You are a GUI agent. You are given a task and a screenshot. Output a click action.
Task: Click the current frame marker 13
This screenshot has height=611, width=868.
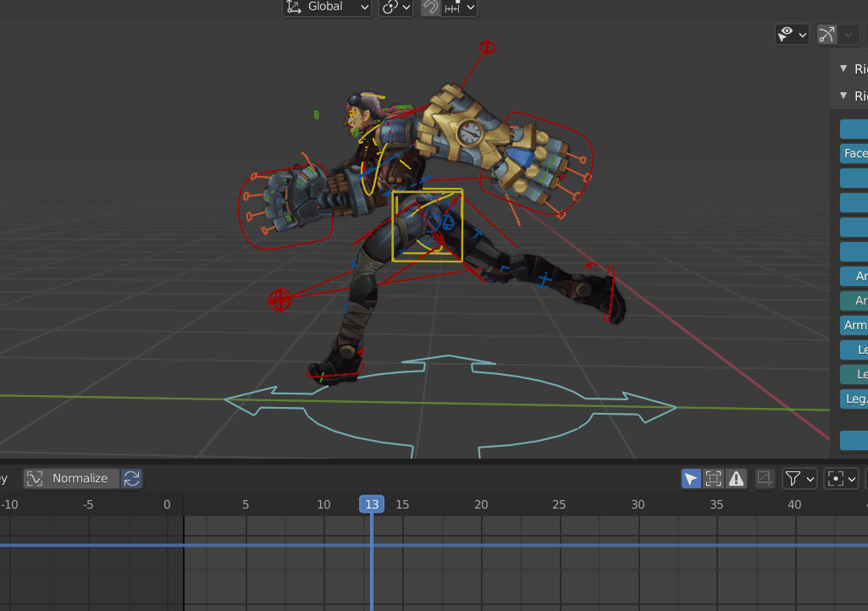click(x=372, y=504)
